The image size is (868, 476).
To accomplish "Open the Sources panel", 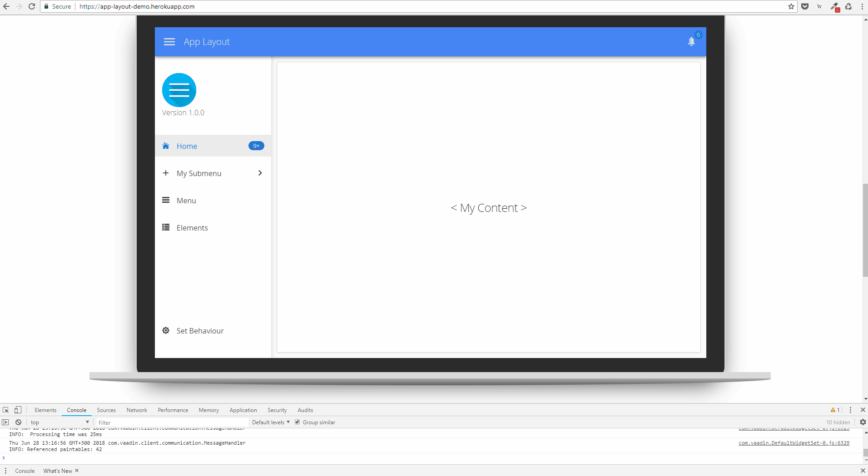I will click(x=106, y=410).
